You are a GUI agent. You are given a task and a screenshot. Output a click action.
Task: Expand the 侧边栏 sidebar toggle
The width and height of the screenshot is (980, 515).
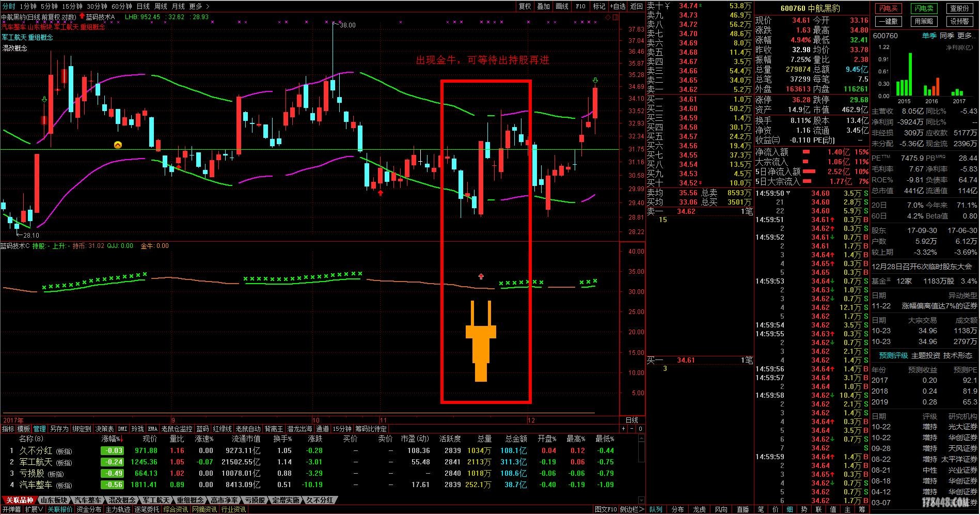coord(632,509)
